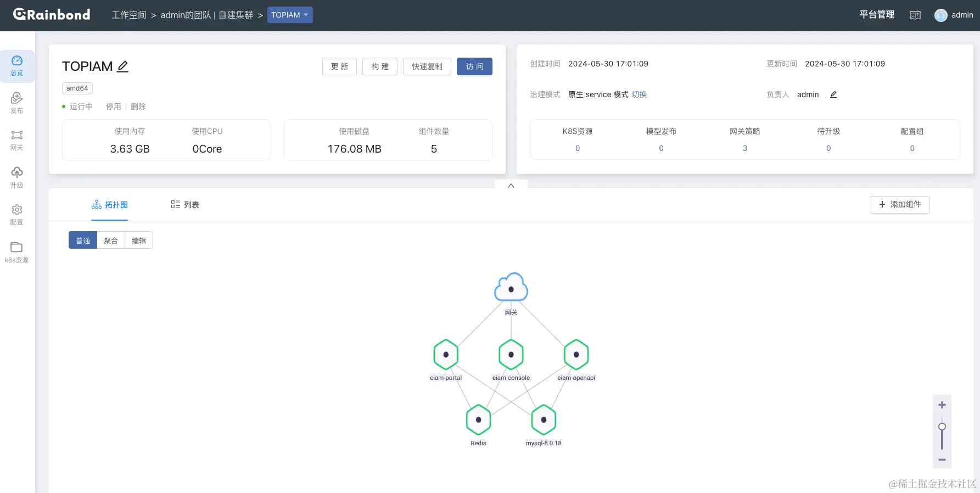Image resolution: width=980 pixels, height=493 pixels.
Task: Click the admin的团队 breadcrumb
Action: coord(186,15)
